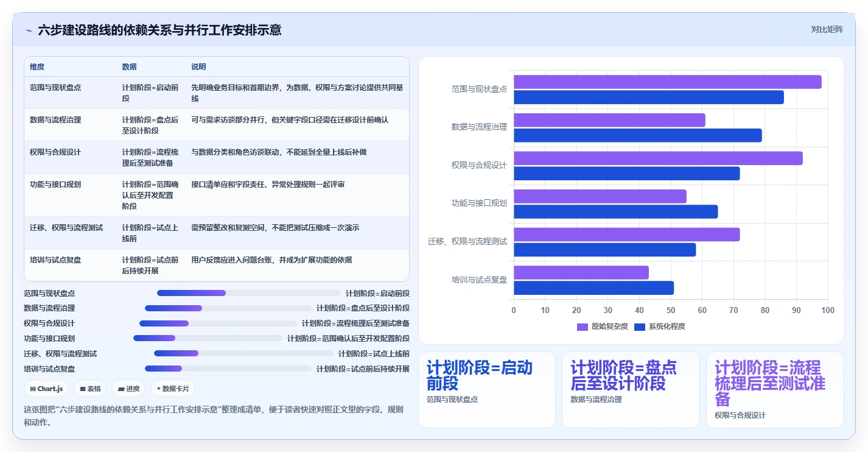Viewport: 868px width, 452px height.
Task: Click blue bar for 迁移、权限与流程测试 in chart
Action: point(605,250)
